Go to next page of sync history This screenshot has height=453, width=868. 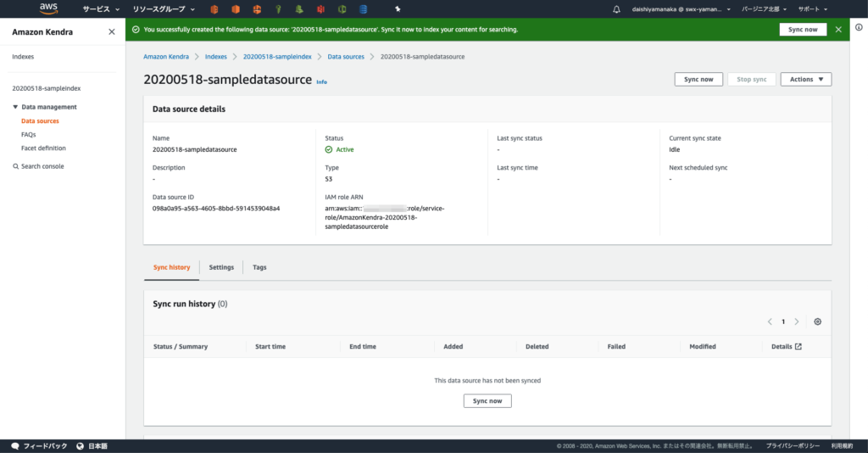coord(797,322)
